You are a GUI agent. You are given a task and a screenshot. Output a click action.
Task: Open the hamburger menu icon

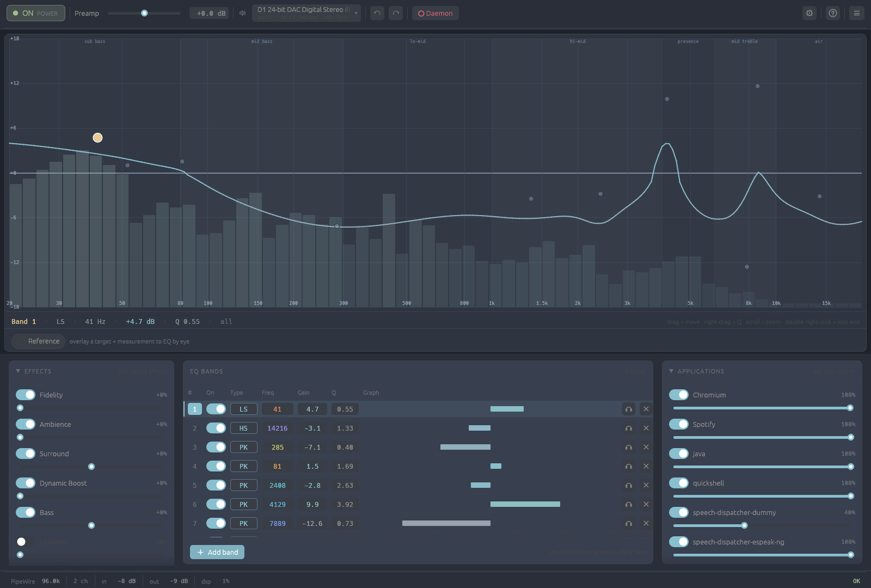point(857,13)
